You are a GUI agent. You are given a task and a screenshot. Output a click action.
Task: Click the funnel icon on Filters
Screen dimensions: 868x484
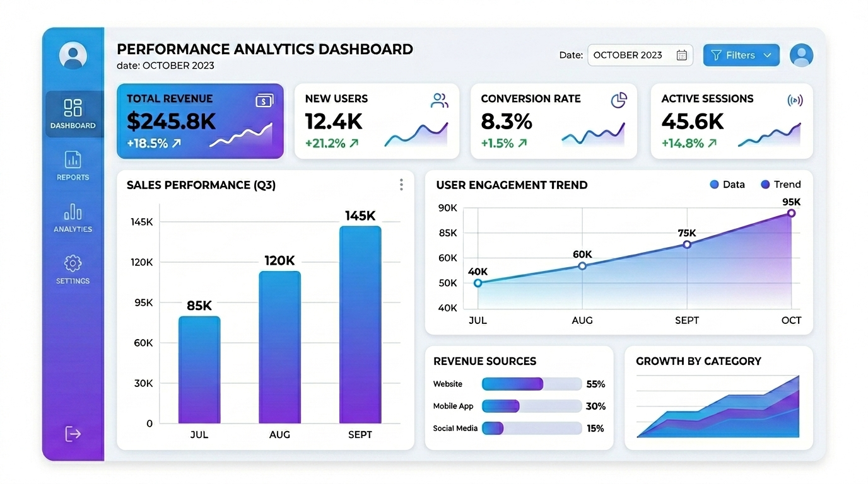(x=716, y=55)
